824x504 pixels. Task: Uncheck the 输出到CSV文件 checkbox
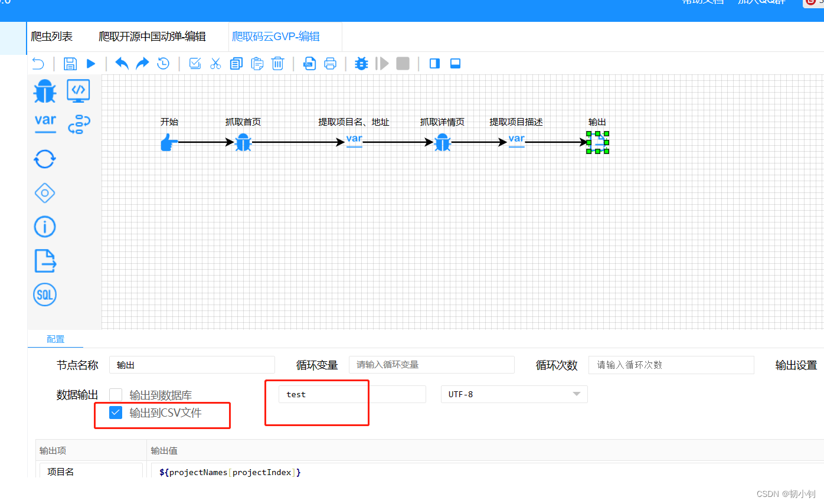click(x=116, y=413)
